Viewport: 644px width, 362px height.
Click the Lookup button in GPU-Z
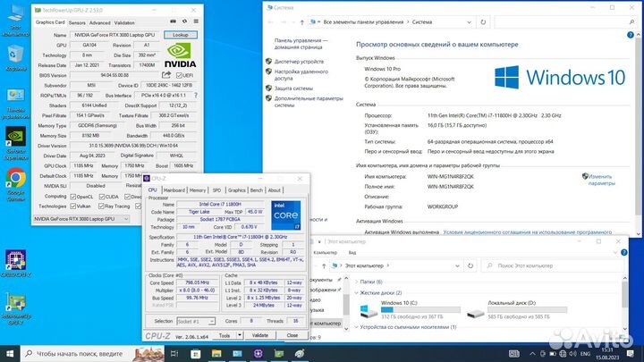(181, 35)
